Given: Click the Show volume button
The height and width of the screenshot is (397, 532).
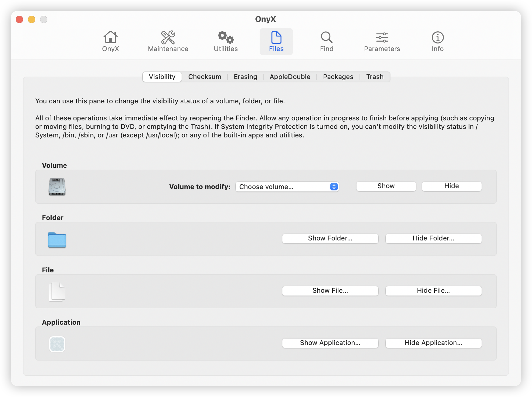Looking at the screenshot, I should pyautogui.click(x=386, y=186).
